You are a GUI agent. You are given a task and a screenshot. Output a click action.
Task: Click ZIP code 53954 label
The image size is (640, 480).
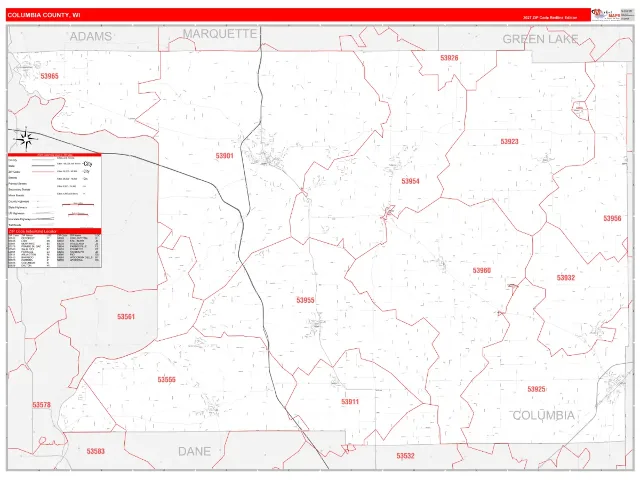[x=410, y=181]
